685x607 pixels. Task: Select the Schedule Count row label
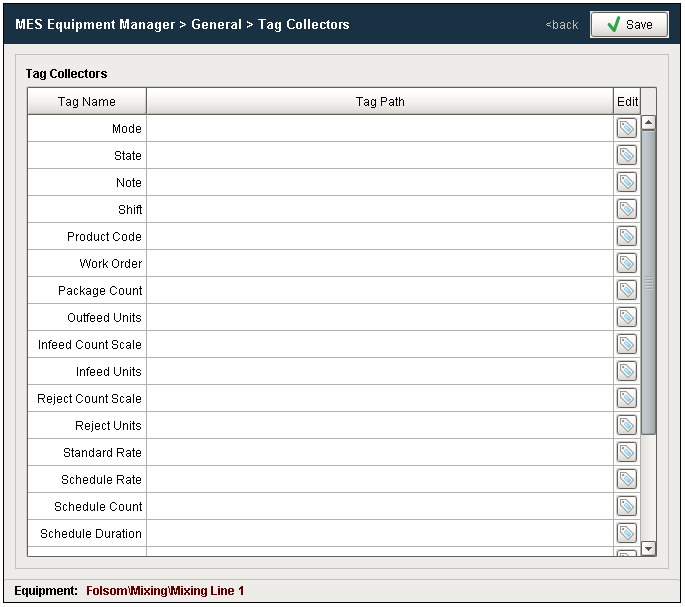tap(98, 506)
